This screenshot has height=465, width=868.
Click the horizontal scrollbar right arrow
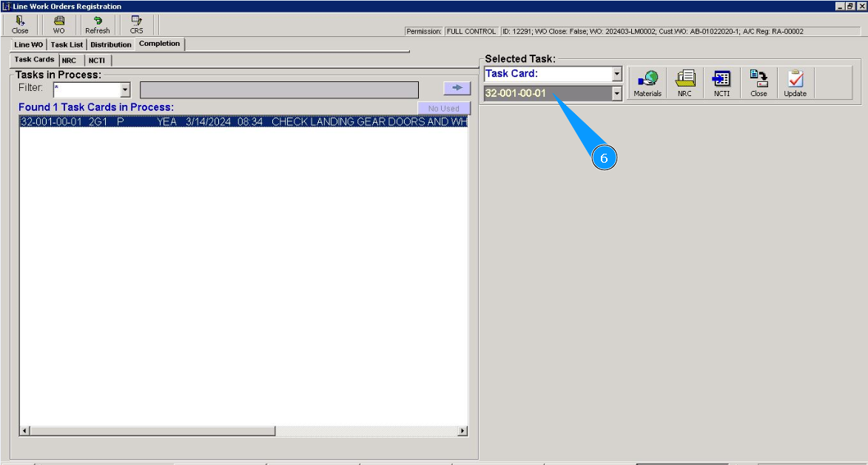(462, 431)
